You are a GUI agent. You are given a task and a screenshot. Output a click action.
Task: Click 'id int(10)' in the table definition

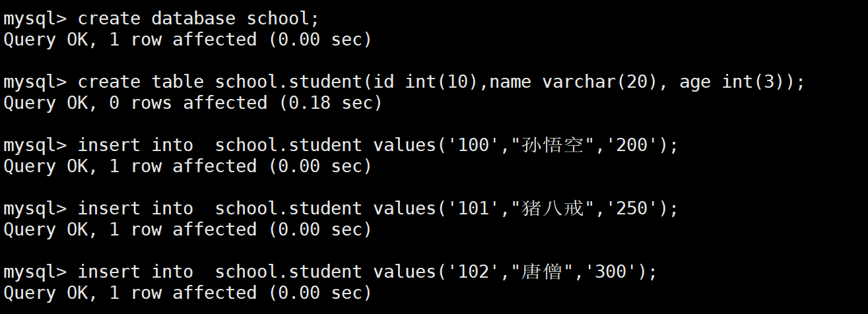[426, 82]
